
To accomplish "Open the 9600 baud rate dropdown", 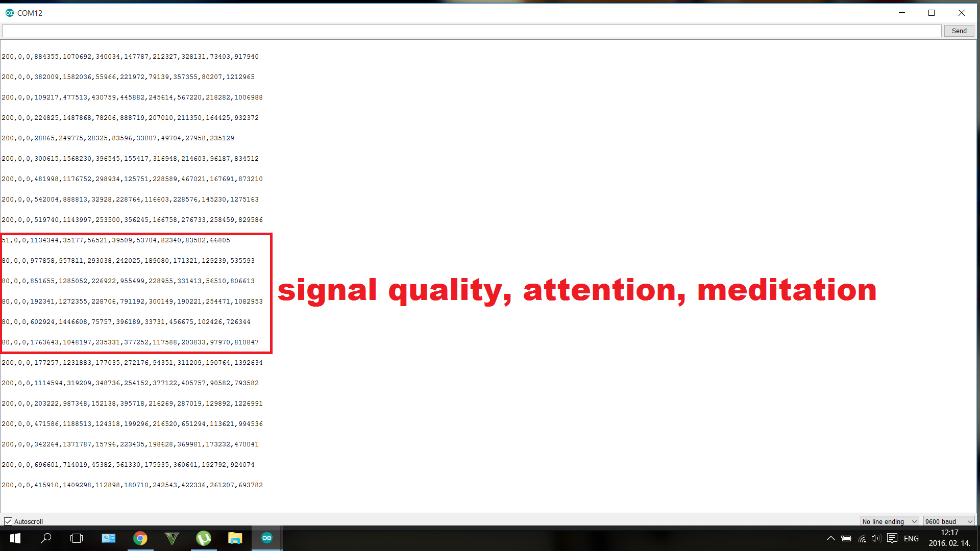I will [x=948, y=521].
